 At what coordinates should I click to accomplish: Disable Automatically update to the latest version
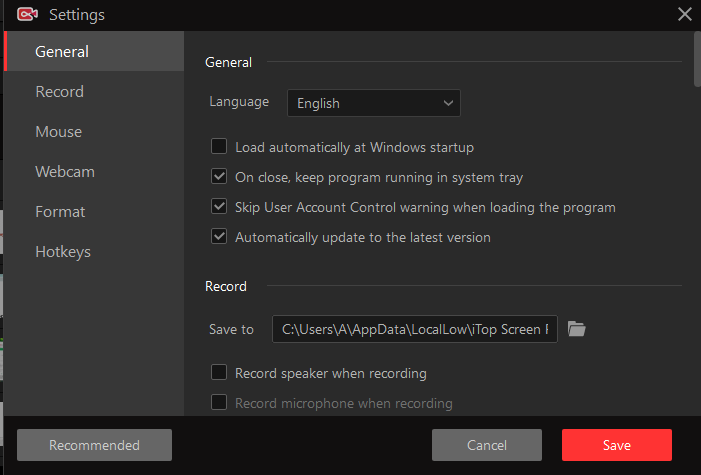tap(219, 236)
